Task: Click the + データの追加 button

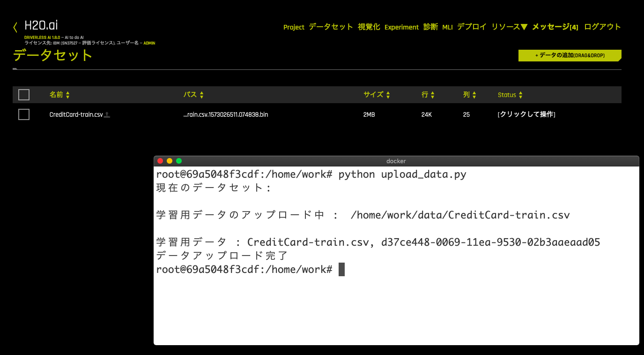Action: coord(570,55)
